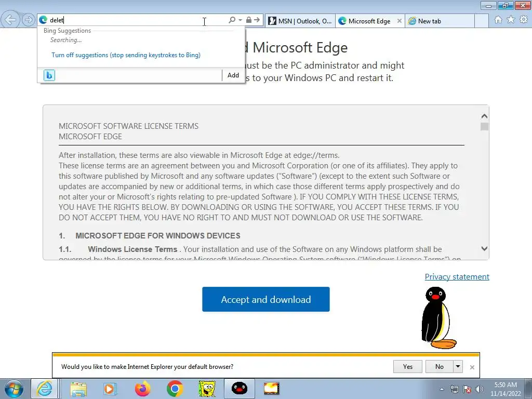Launch Google Chrome from the taskbar
Viewport: 532px width, 399px height.
pyautogui.click(x=175, y=389)
